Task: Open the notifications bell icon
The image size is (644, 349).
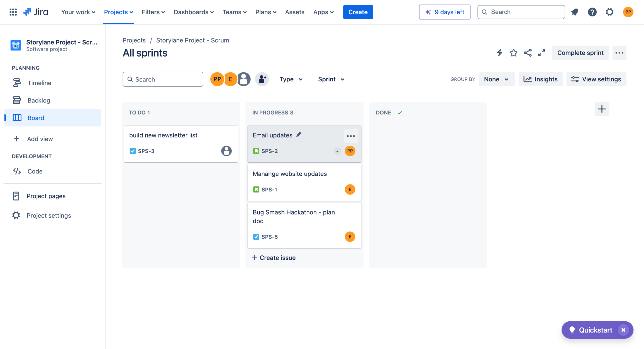Action: (x=575, y=12)
